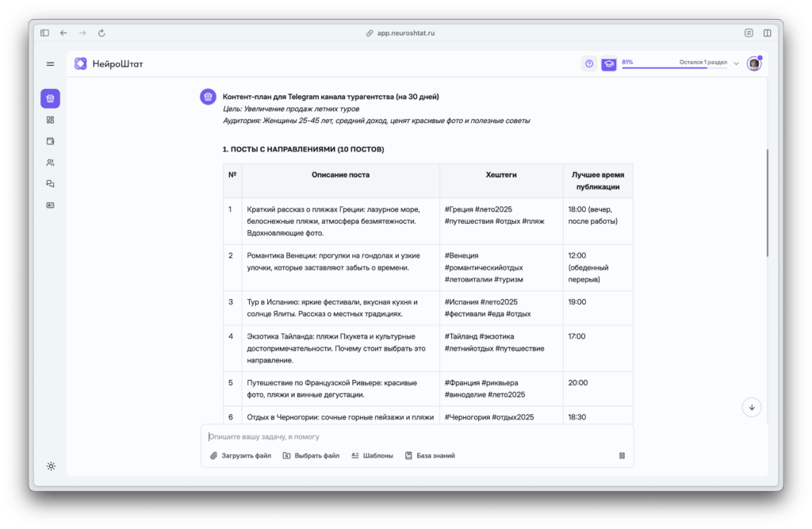Click the '20:00' time cell
The width and height of the screenshot is (812, 529).
point(598,389)
